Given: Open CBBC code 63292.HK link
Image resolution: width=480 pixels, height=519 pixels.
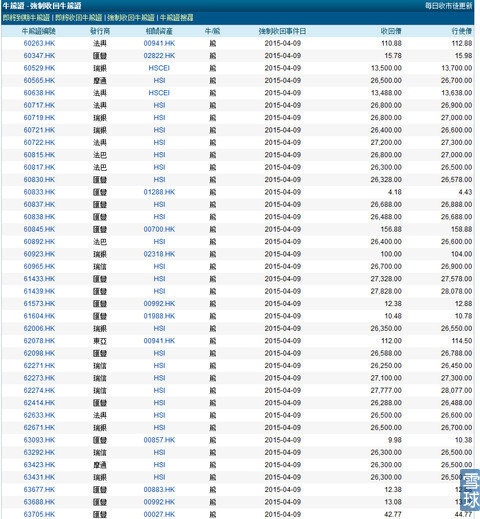Looking at the screenshot, I should point(39,452).
